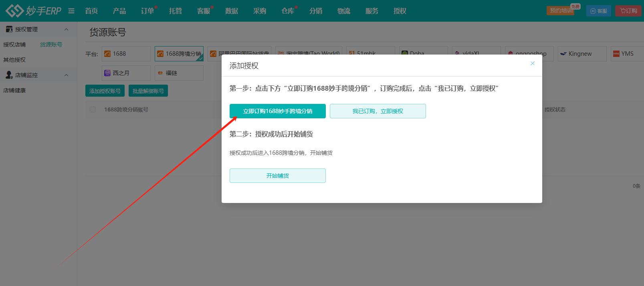This screenshot has width=644, height=286.
Task: Click the 添加授权 dialog title
Action: point(244,66)
